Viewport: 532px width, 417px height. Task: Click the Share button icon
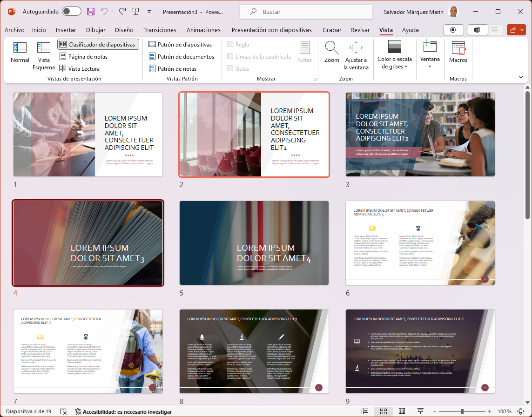(x=513, y=30)
